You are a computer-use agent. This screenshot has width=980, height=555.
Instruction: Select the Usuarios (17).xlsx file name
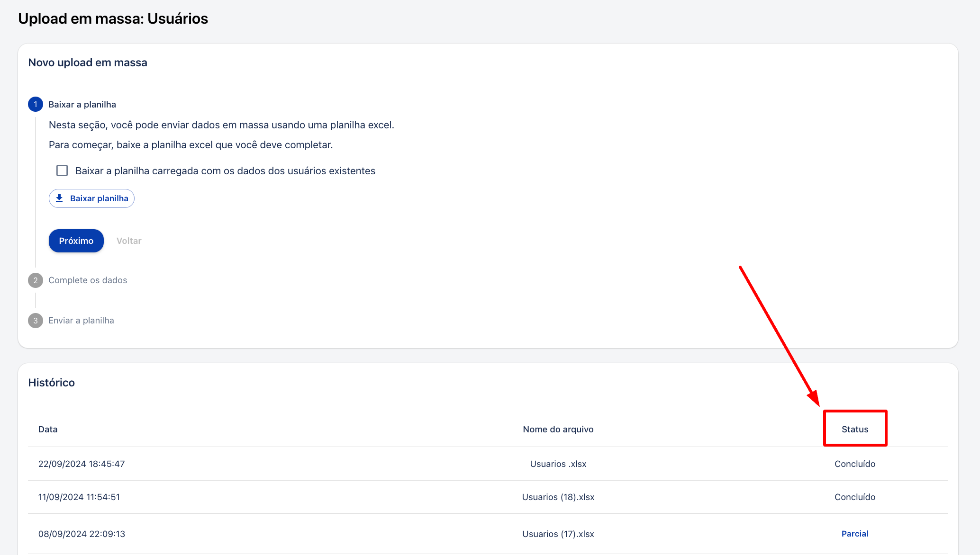coord(558,534)
